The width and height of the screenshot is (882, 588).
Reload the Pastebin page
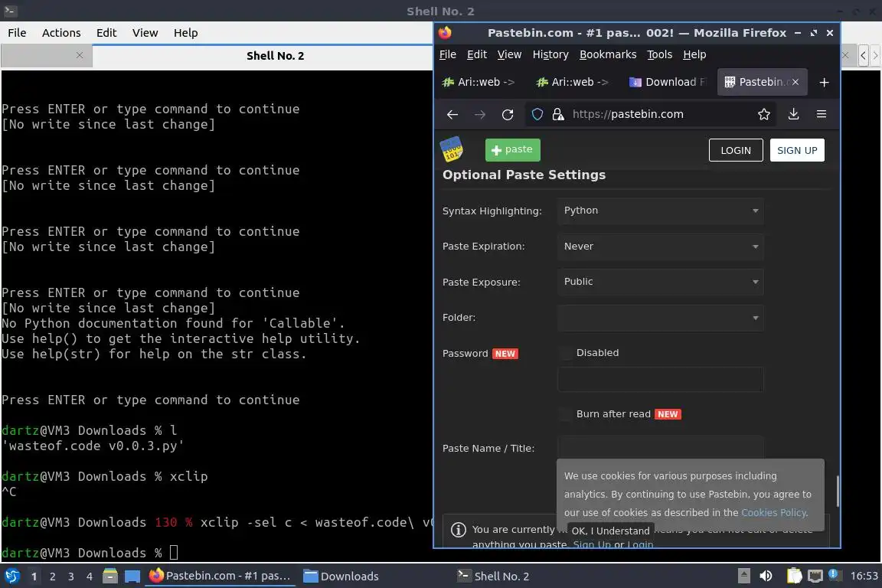(508, 114)
